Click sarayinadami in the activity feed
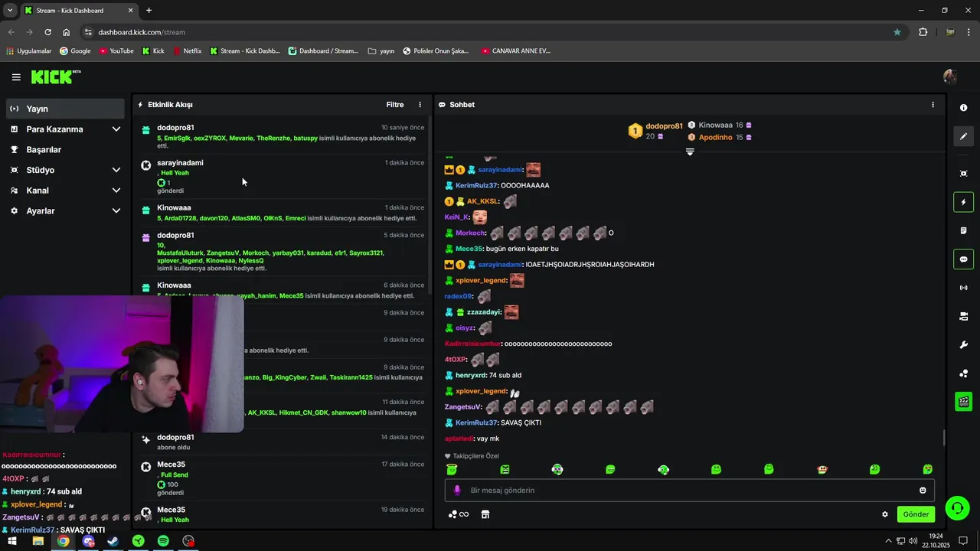 click(x=180, y=163)
